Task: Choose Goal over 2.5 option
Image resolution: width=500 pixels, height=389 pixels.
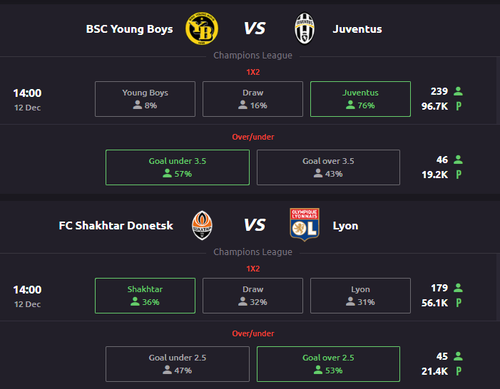Action: point(328,364)
